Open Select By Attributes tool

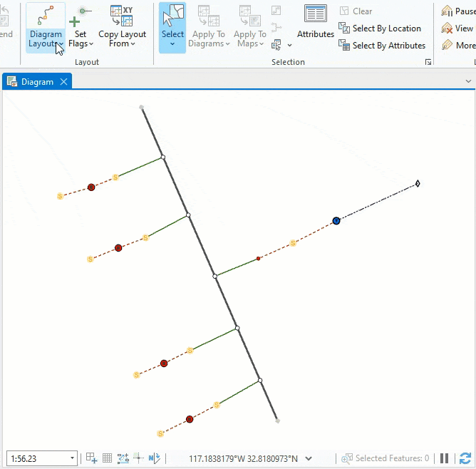tap(382, 45)
